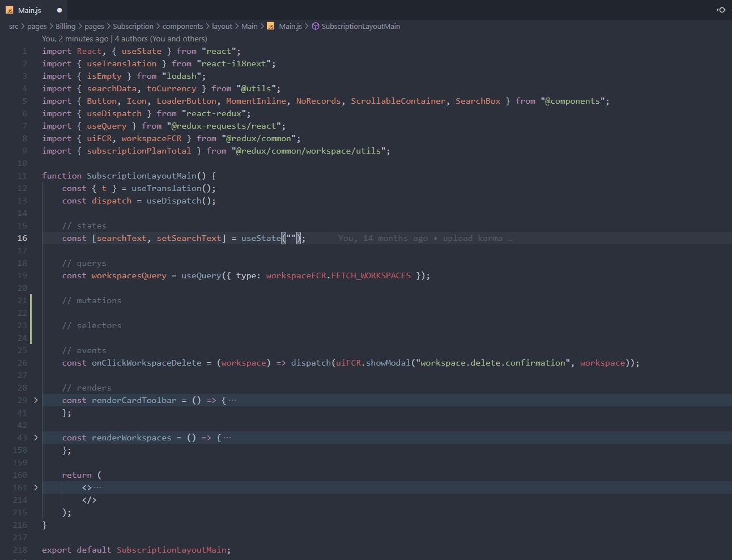Expand folded renderWorkspaces at line 43
This screenshot has height=560, width=732.
coord(36,438)
